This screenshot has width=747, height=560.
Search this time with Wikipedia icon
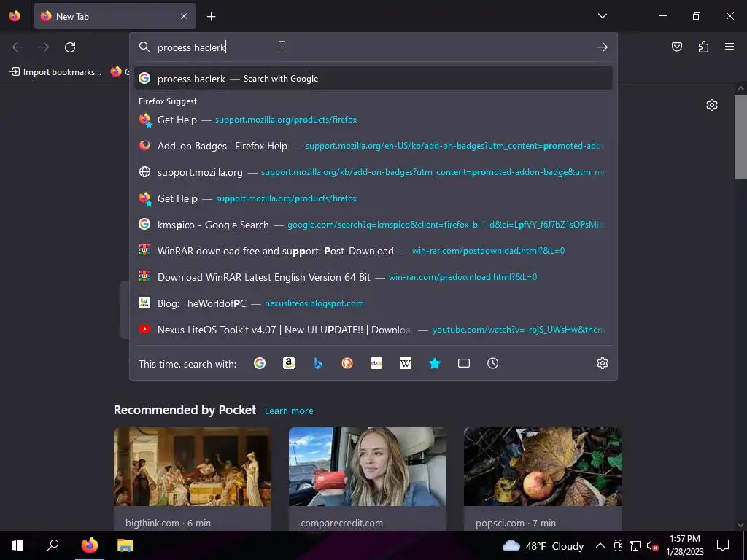pyautogui.click(x=406, y=363)
